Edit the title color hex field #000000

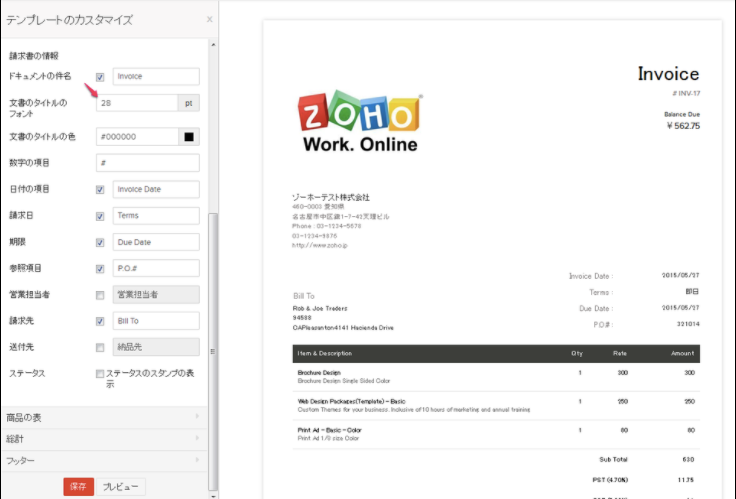137,137
